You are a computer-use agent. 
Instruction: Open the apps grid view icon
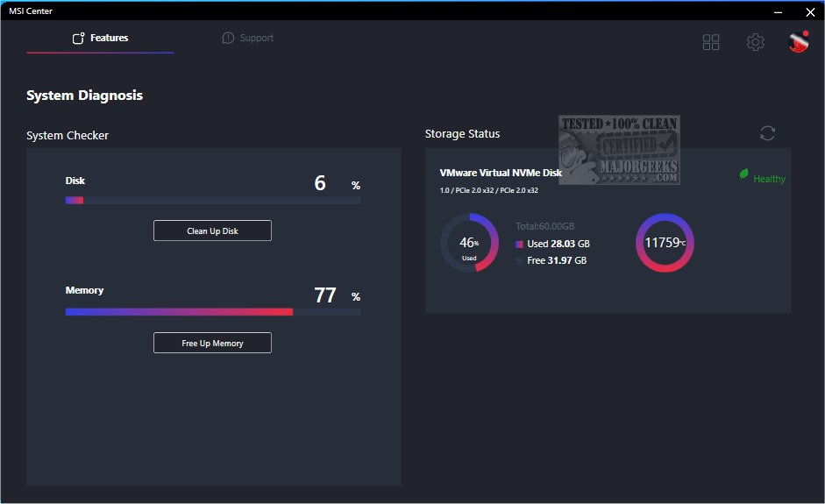click(711, 42)
